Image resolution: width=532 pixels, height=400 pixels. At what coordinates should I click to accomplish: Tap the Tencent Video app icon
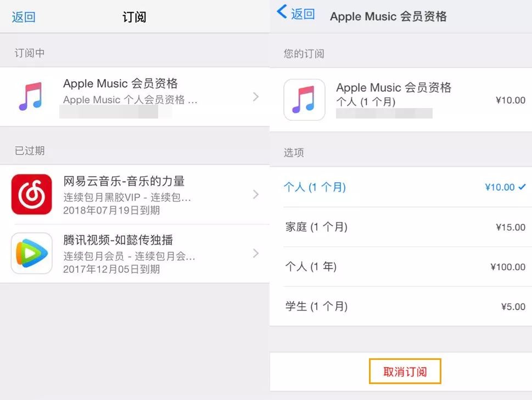click(x=31, y=253)
